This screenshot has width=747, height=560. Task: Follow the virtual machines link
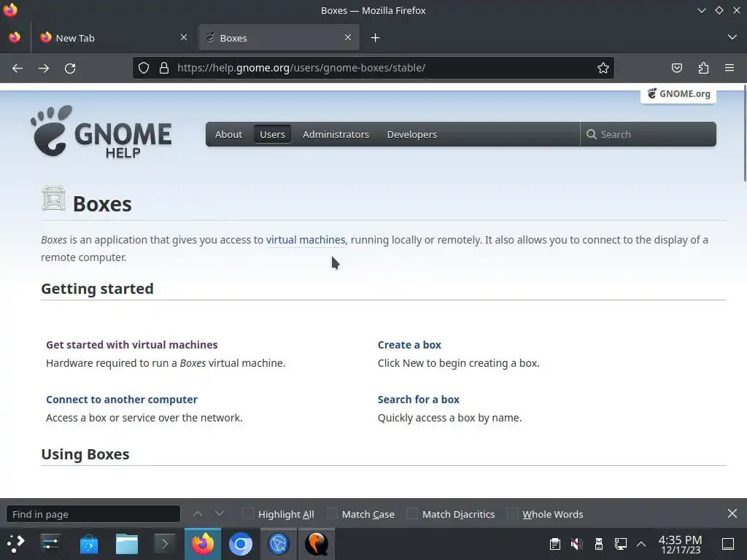(x=306, y=240)
